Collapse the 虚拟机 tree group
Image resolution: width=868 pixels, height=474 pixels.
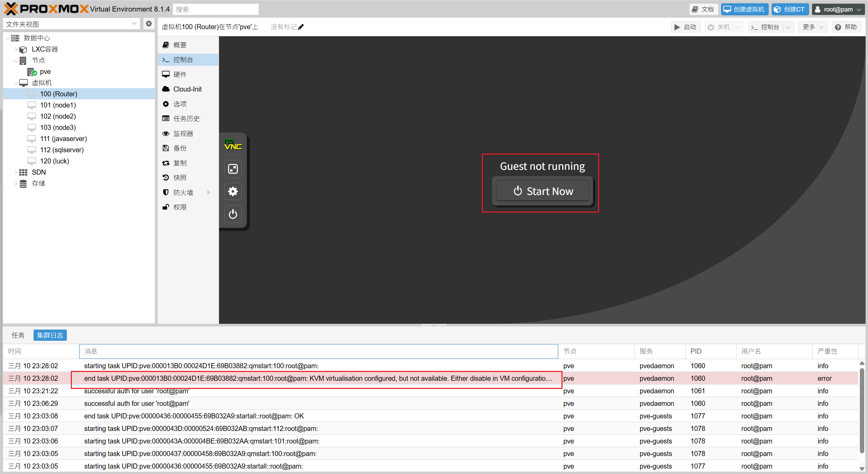point(16,83)
